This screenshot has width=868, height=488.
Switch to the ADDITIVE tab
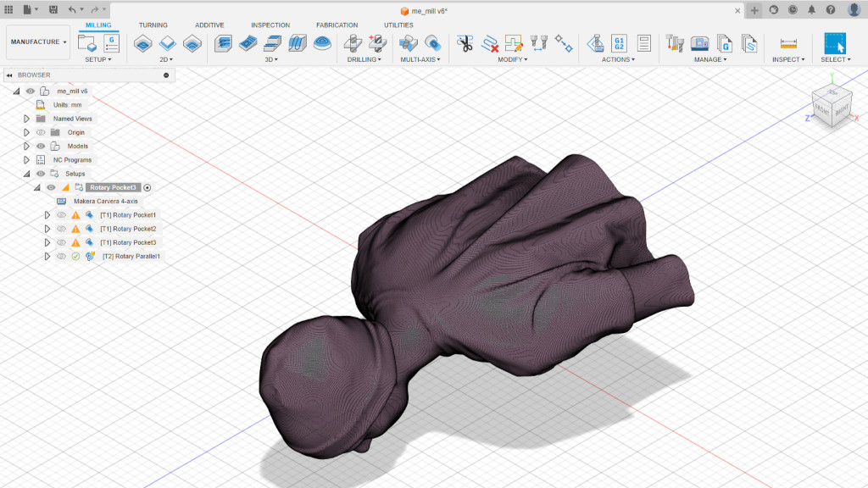[x=209, y=25]
